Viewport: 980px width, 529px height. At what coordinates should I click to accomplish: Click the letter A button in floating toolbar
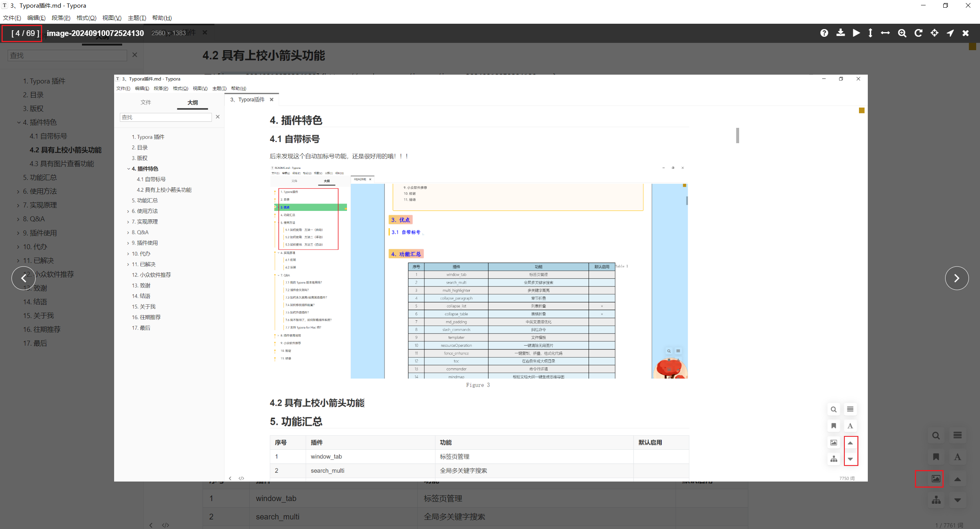(x=957, y=457)
